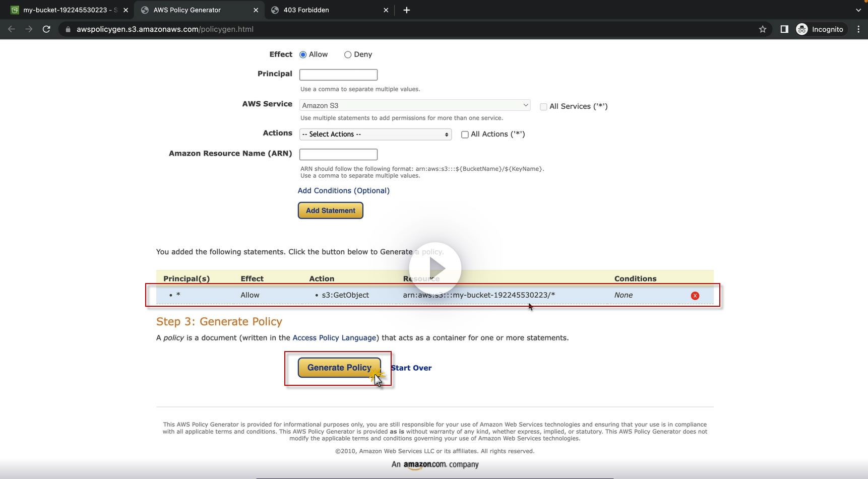Image resolution: width=868 pixels, height=479 pixels.
Task: Click the s3:GetObject action cell
Action: pyautogui.click(x=345, y=295)
